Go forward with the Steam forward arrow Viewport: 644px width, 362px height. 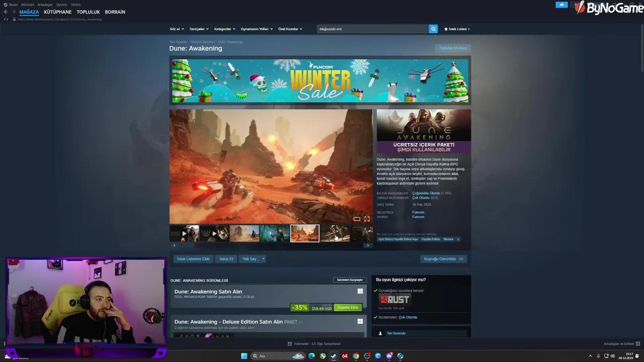(x=14, y=12)
